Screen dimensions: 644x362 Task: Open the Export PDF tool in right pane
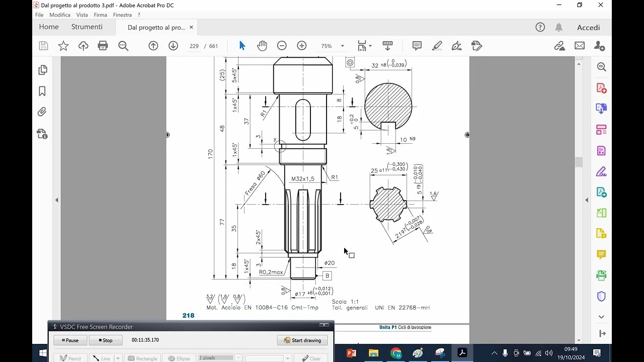[601, 109]
